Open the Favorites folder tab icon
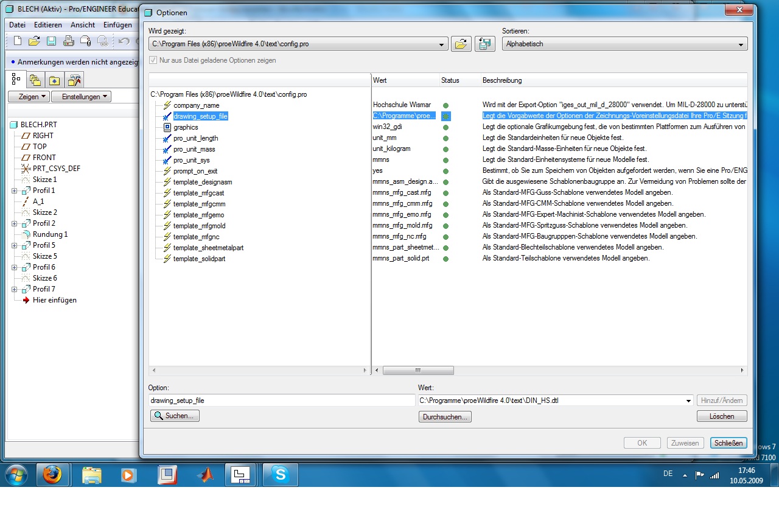 (55, 80)
